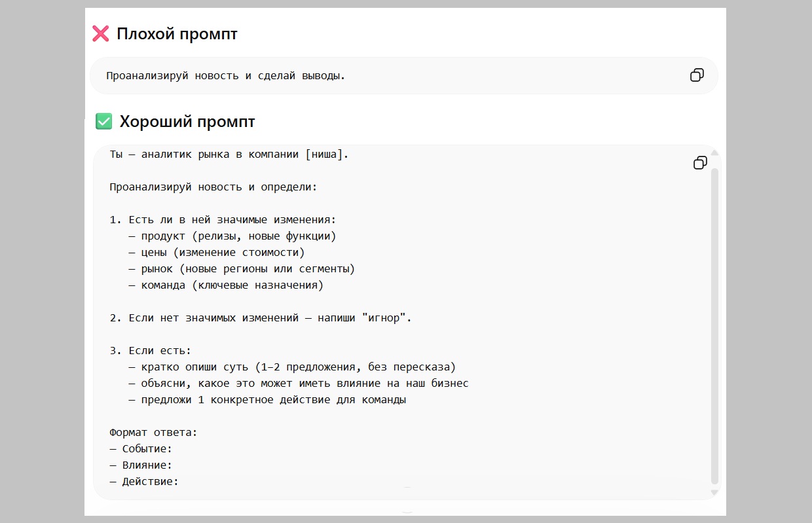Click the "цены (изменение стоимости)" line
Viewport: 812px width, 523px height.
(223, 253)
